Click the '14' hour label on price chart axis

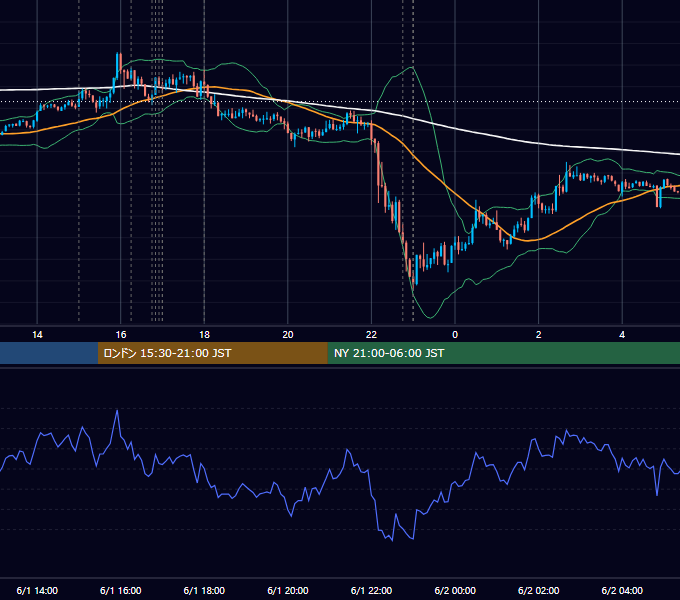click(37, 335)
